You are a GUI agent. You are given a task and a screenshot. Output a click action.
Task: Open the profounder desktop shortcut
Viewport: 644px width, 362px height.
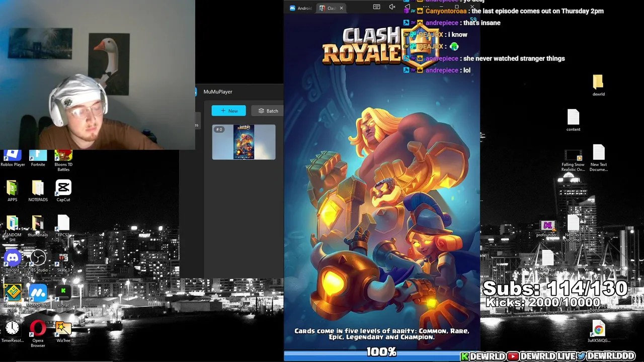pos(547,229)
